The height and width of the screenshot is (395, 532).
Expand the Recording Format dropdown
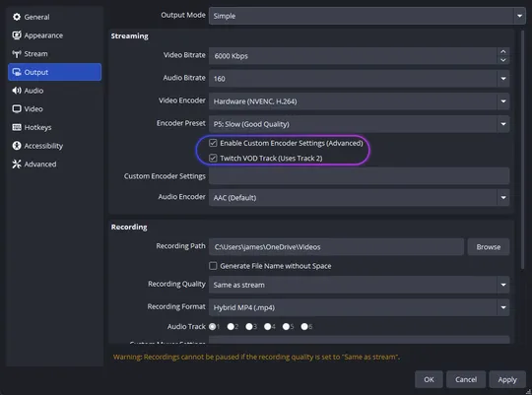click(x=359, y=307)
